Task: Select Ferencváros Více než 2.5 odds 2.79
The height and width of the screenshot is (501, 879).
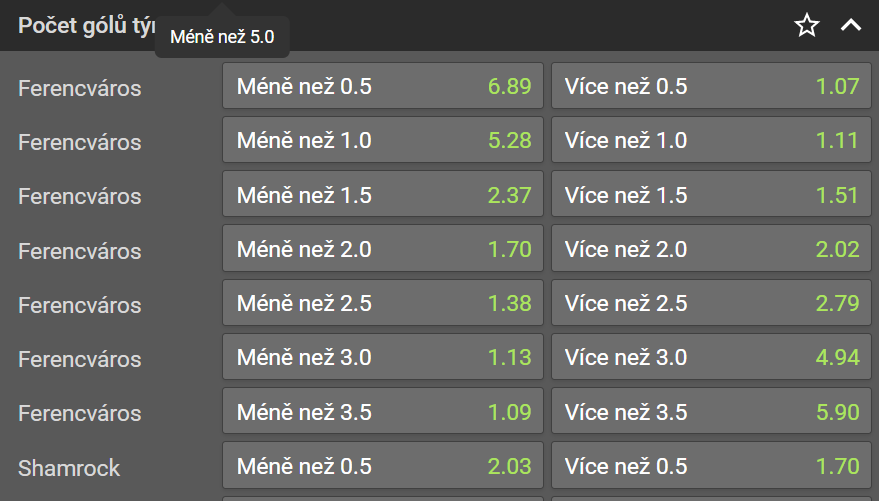Action: pos(711,303)
